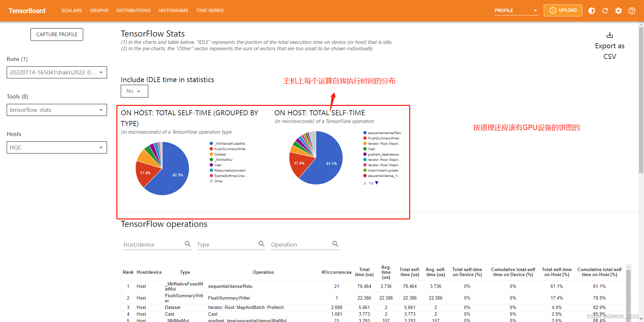The height and width of the screenshot is (322, 644).
Task: Click the TensorBoard logo title
Action: pyautogui.click(x=27, y=11)
